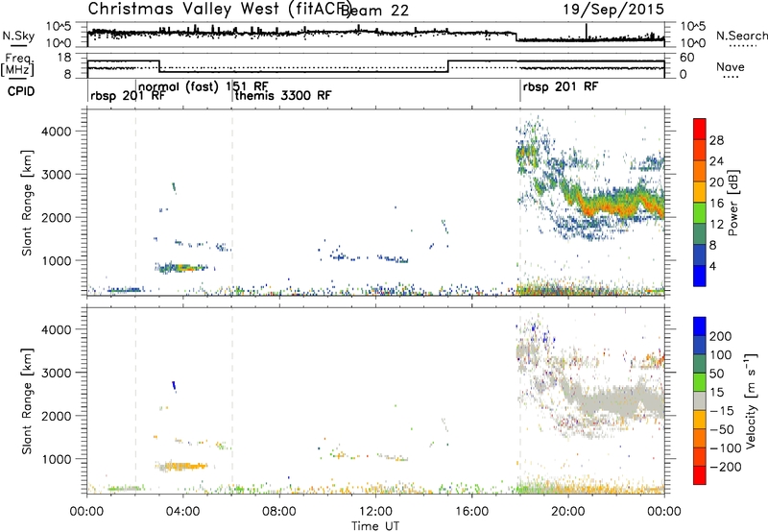Click the 'Beam 22' label

(x=374, y=11)
